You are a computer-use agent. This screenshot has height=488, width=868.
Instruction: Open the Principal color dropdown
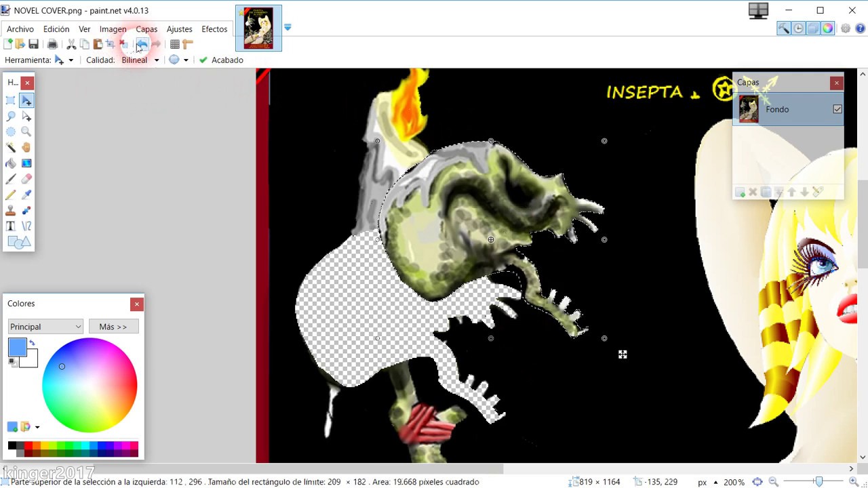point(45,327)
